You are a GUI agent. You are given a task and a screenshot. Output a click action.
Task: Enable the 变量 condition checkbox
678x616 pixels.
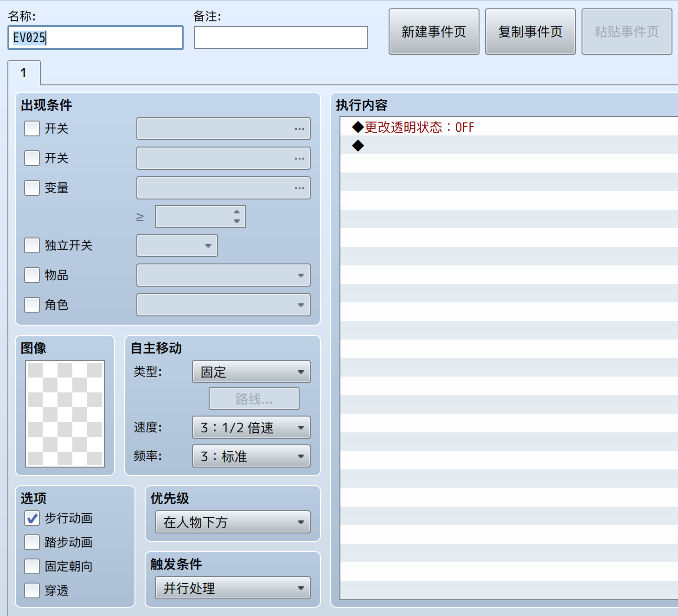click(x=32, y=188)
